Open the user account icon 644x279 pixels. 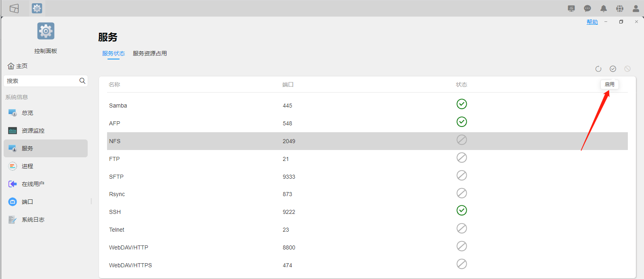636,8
